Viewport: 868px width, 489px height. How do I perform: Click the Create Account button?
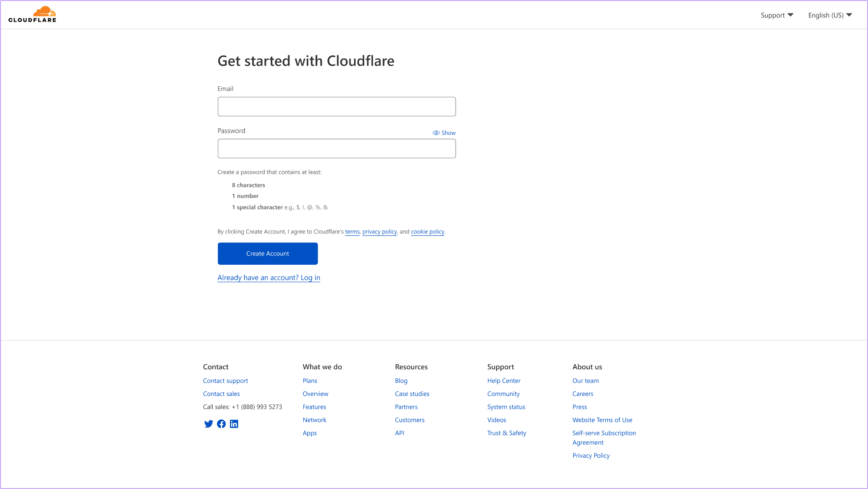pos(268,253)
